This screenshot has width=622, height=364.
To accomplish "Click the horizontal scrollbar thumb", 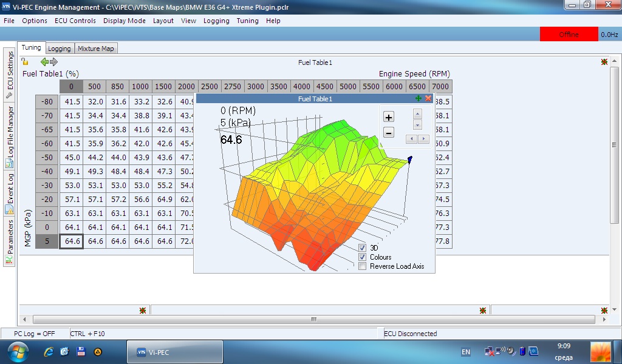I will click(x=314, y=319).
